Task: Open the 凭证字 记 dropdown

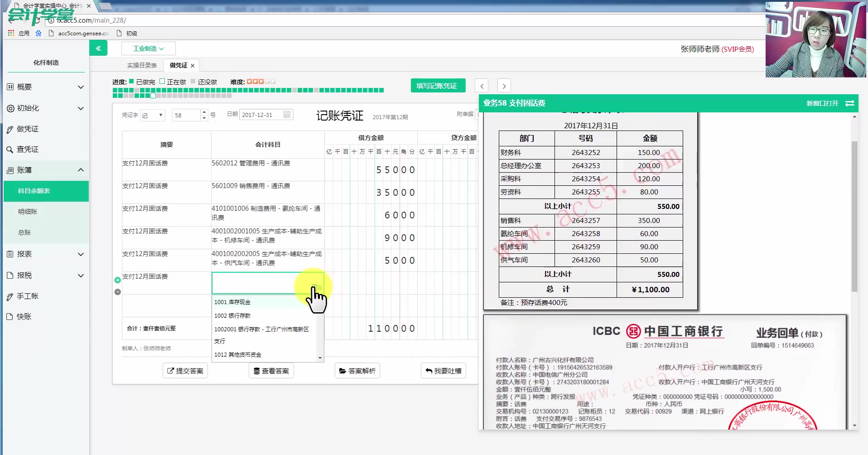Action: (x=153, y=115)
